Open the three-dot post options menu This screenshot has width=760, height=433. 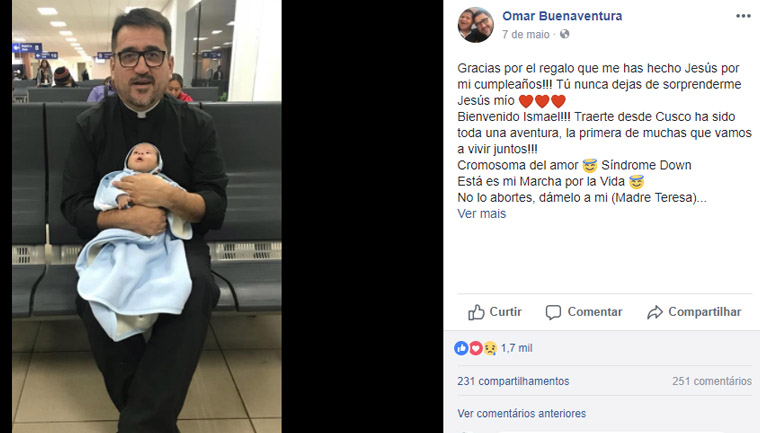(x=743, y=16)
